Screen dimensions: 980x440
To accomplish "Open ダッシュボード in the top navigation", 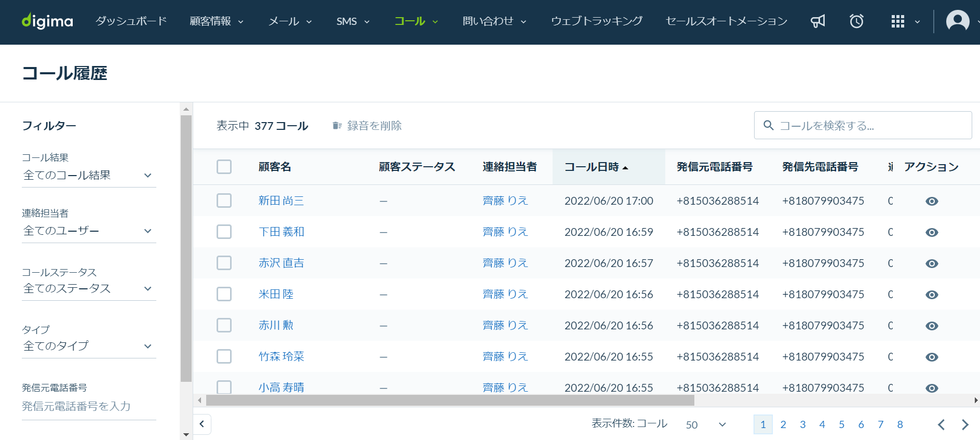I will (131, 21).
